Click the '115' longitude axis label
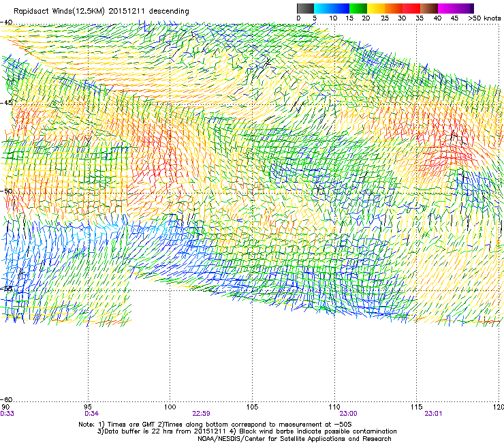504x443 pixels. [417, 408]
